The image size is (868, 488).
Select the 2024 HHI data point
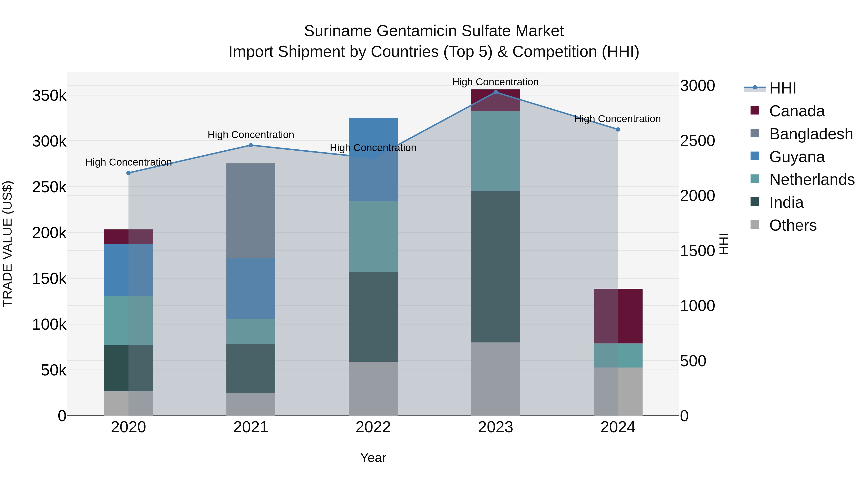point(618,129)
